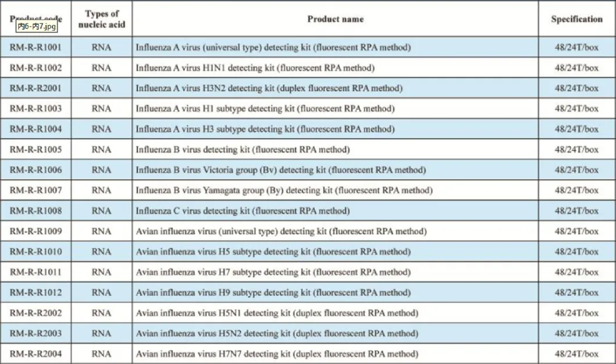Click Avian influenza virus H5N1 duplex kit
This screenshot has width=616, height=364.
[x=276, y=313]
